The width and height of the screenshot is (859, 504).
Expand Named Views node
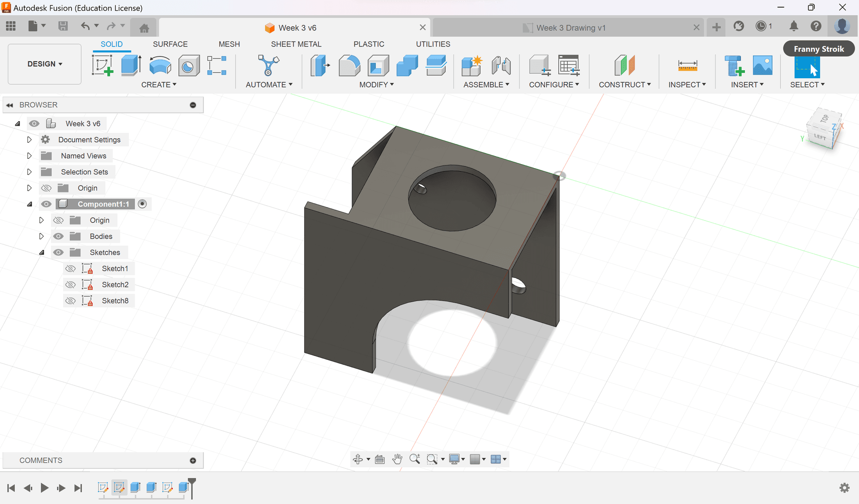(29, 156)
